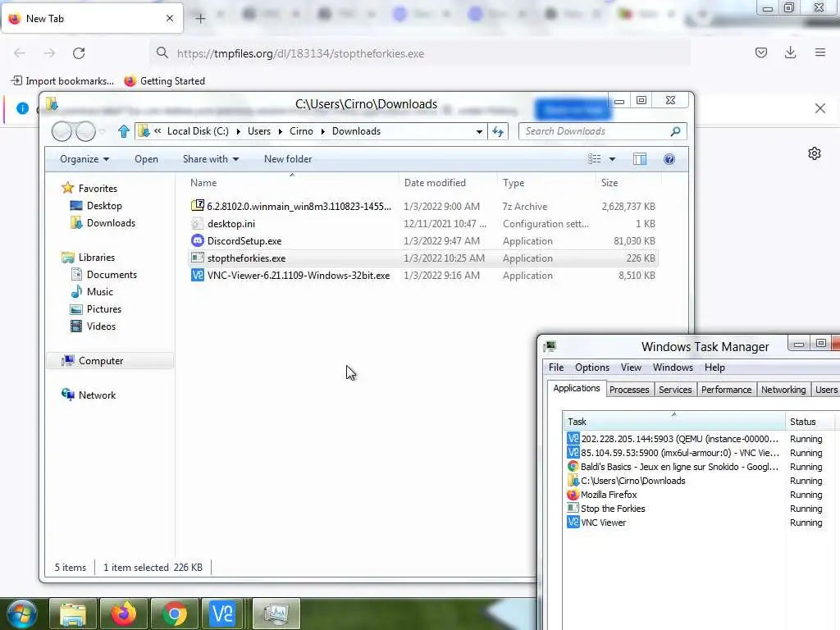
Task: Open the Getting Started bookmark
Action: pyautogui.click(x=164, y=81)
